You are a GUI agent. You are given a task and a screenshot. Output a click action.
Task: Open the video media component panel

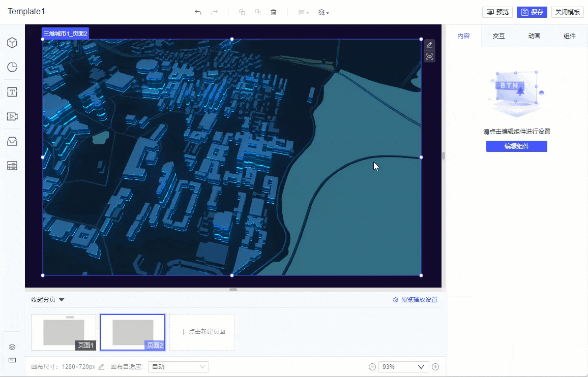click(x=12, y=116)
